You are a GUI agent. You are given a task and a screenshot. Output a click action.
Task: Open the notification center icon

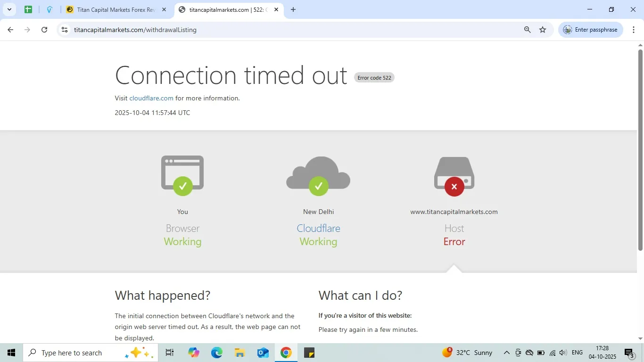click(x=630, y=353)
